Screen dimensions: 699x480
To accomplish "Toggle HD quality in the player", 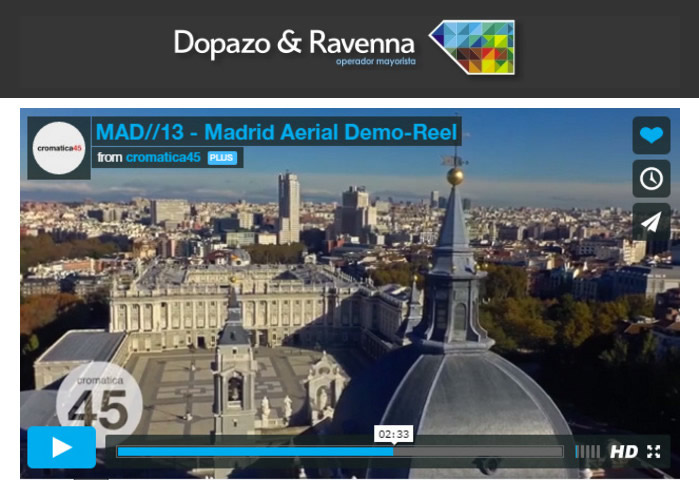I will (624, 452).
